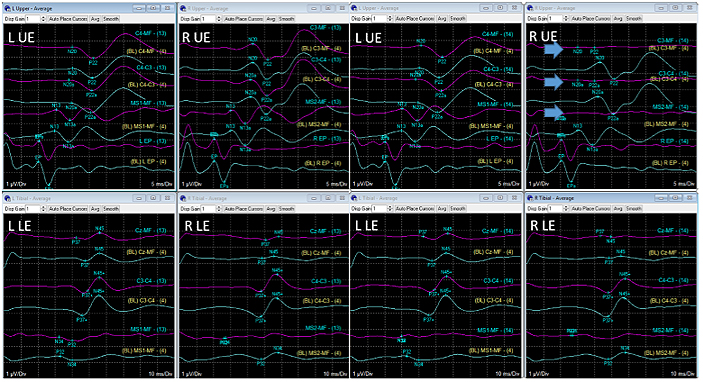Select 'Cz-MF - (14)' label in L Tibial window

(498, 231)
